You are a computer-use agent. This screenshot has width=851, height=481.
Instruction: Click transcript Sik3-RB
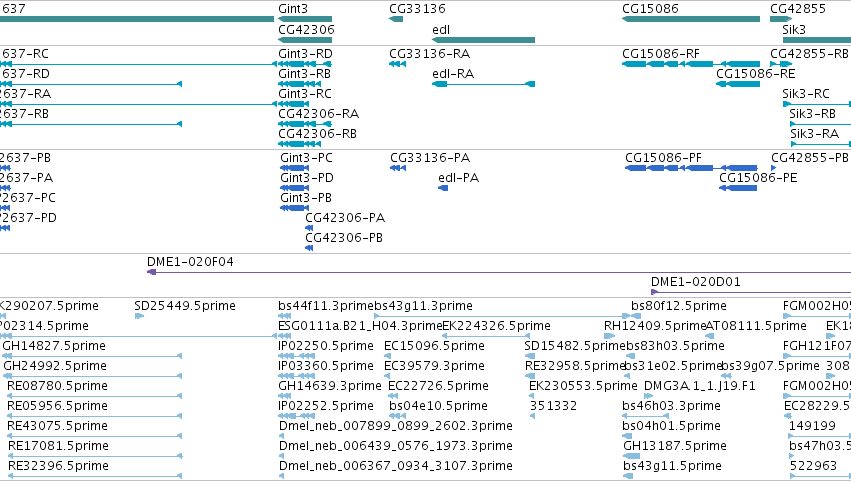[x=812, y=114]
